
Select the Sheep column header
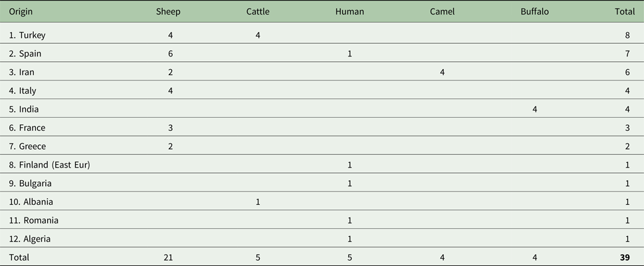(x=167, y=11)
